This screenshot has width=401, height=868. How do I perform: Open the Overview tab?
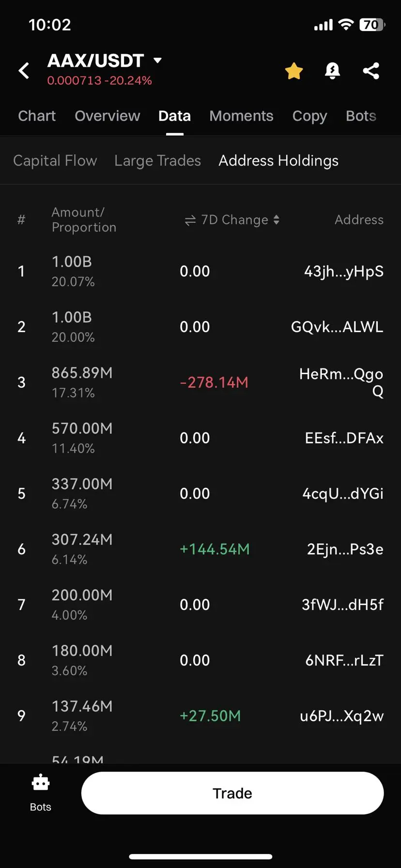(x=108, y=116)
